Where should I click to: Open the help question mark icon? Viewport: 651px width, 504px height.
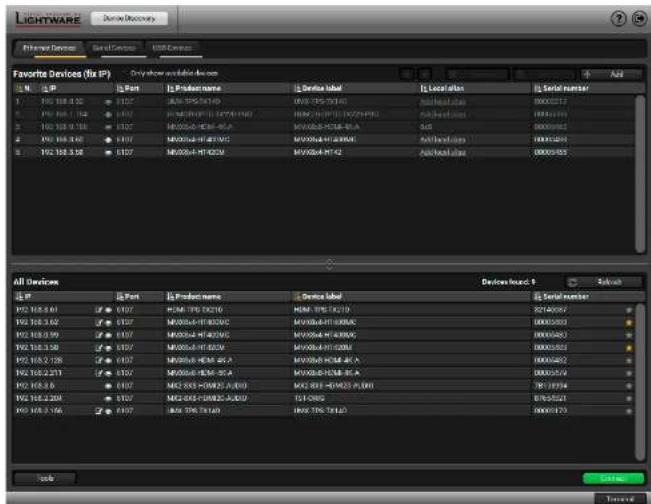pos(619,19)
